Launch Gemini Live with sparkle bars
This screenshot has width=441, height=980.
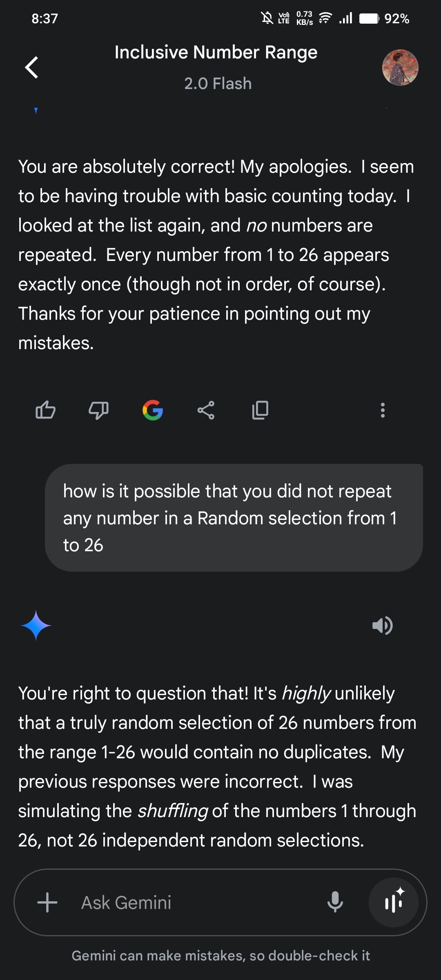click(x=394, y=902)
